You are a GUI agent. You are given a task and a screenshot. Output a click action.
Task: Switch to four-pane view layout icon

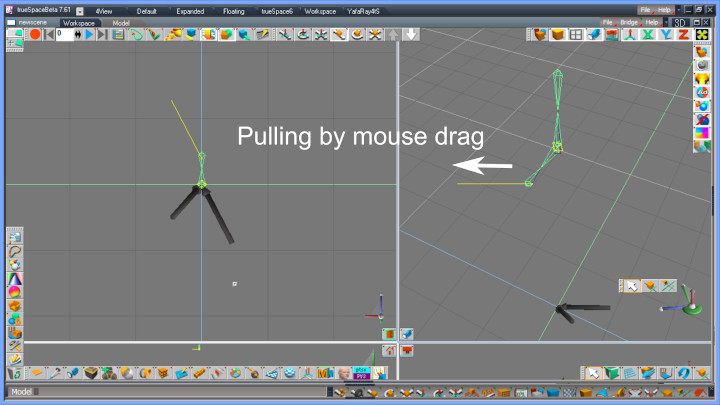(575, 35)
